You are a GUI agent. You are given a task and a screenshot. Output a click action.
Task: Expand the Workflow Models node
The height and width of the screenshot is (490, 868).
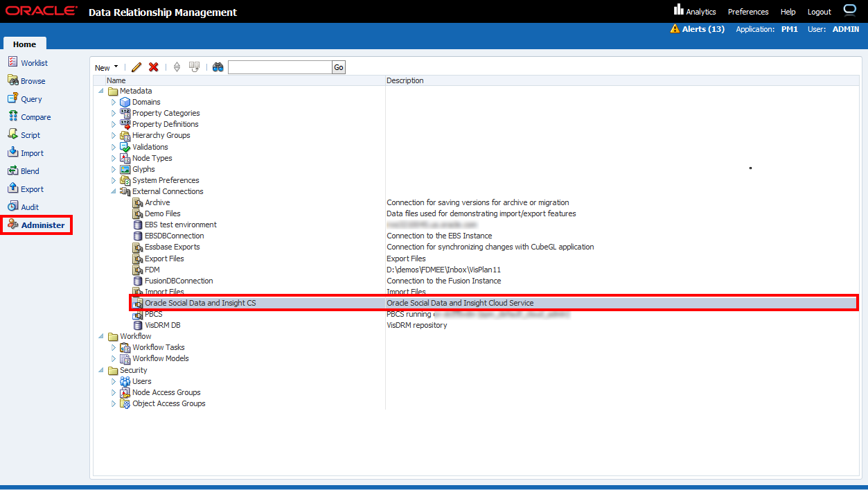click(x=114, y=358)
